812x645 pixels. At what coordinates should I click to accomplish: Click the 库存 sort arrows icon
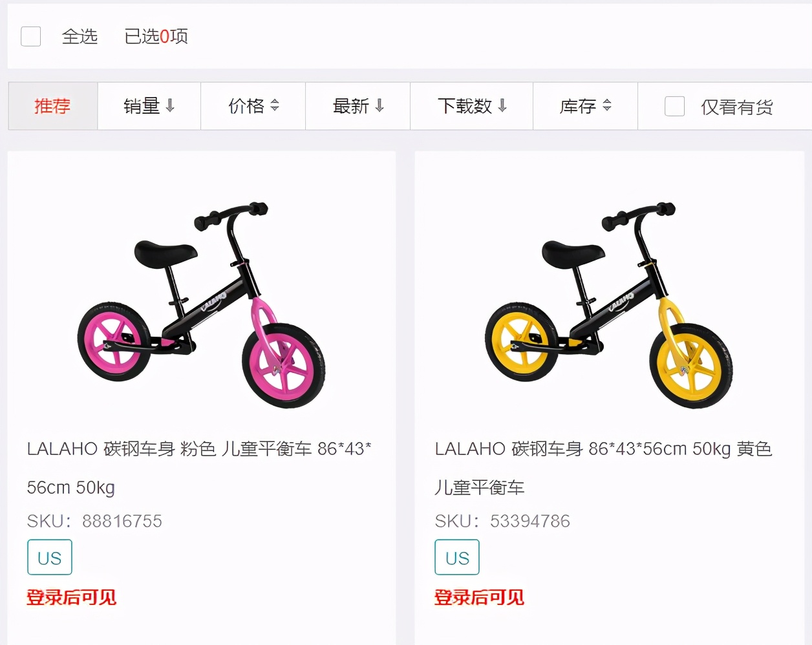[x=608, y=106]
